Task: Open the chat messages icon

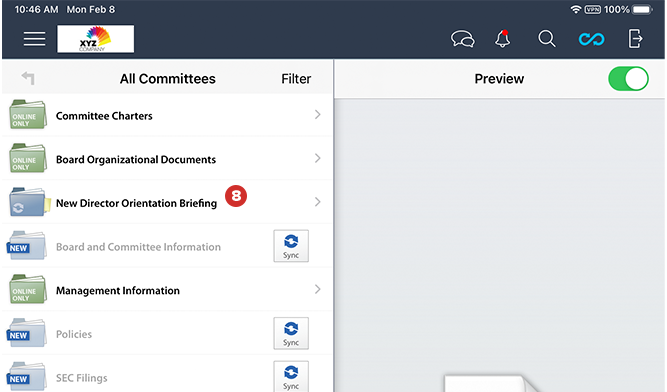Action: coord(462,39)
